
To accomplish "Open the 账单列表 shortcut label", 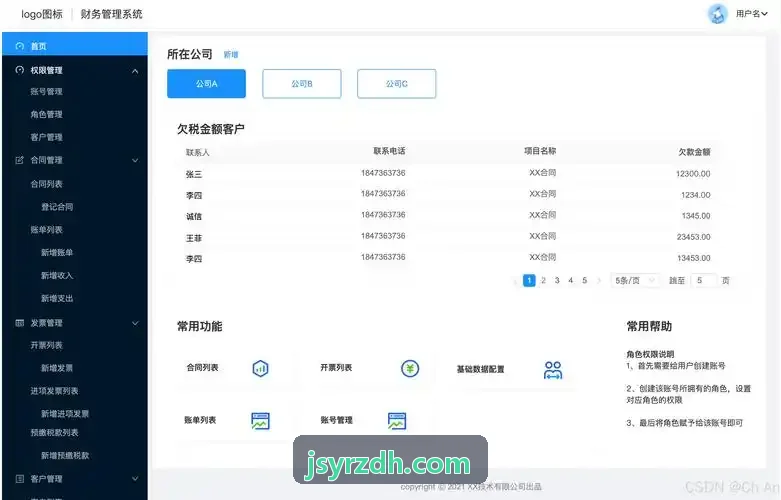I will click(200, 420).
